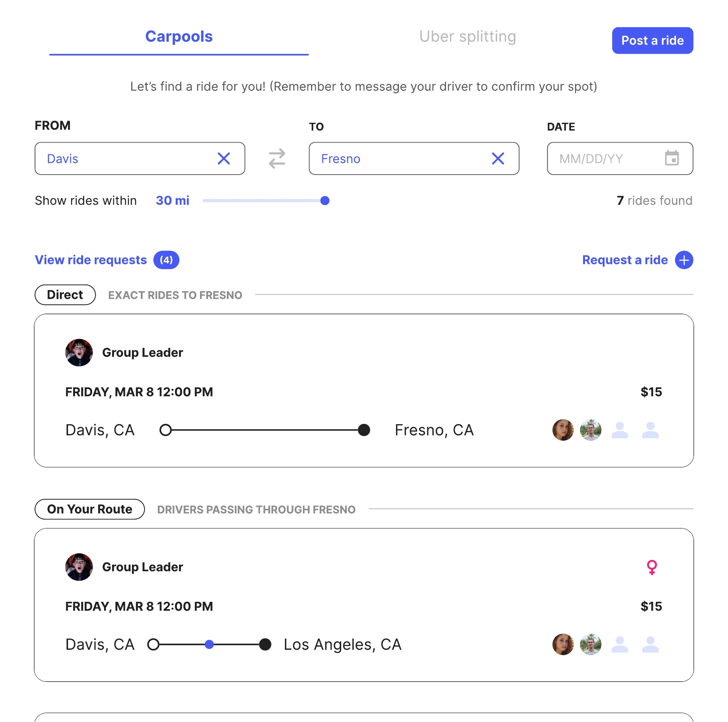The height and width of the screenshot is (722, 728).
Task: Click the plus icon next to Request a ride
Action: click(x=684, y=260)
